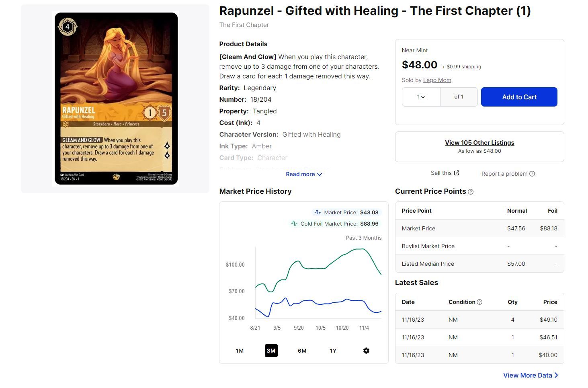
Task: Open the chart settings gear icon
Action: pyautogui.click(x=366, y=351)
